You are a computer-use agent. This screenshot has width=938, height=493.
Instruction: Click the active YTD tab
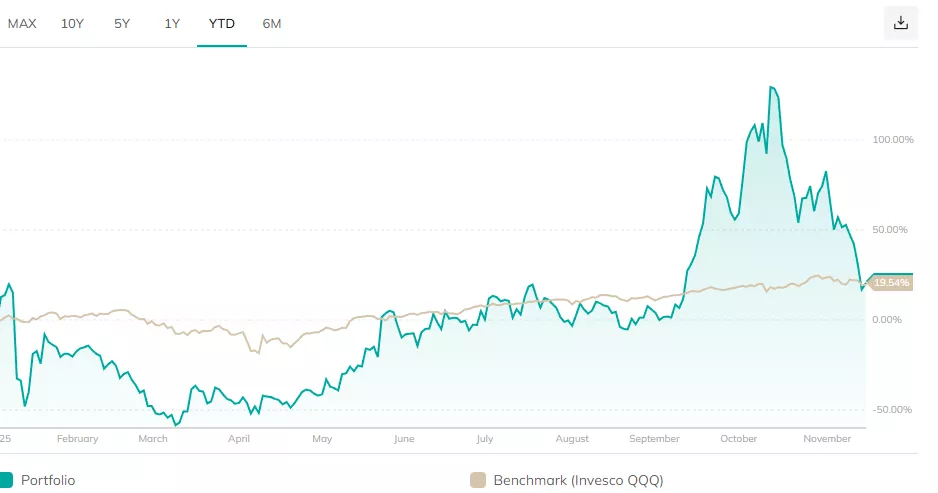pyautogui.click(x=221, y=23)
